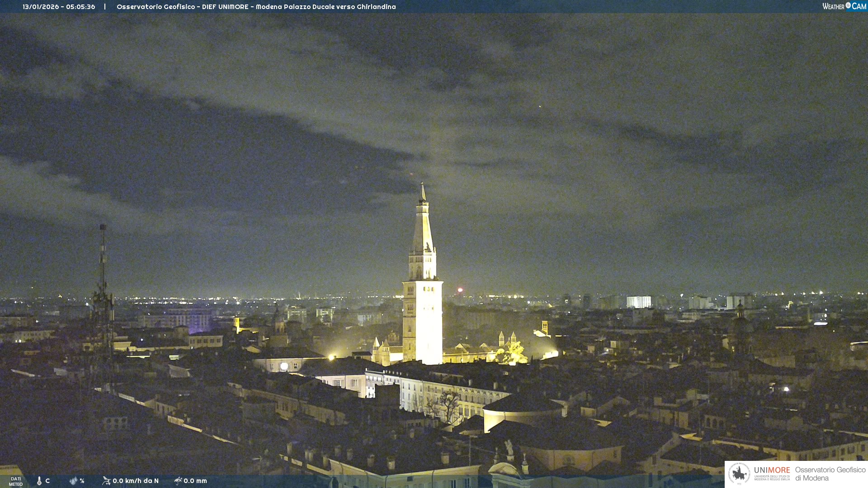The height and width of the screenshot is (488, 868).
Task: Click the date and time stamp
Action: click(x=59, y=7)
